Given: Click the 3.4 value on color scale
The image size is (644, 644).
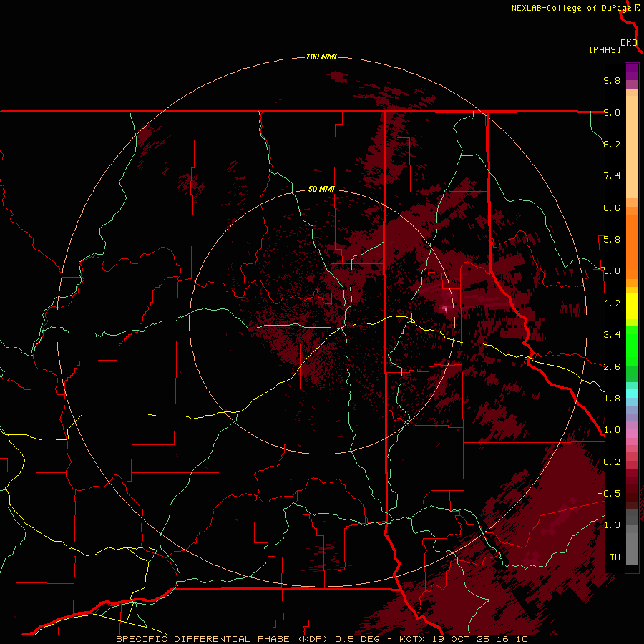Looking at the screenshot, I should [x=612, y=335].
